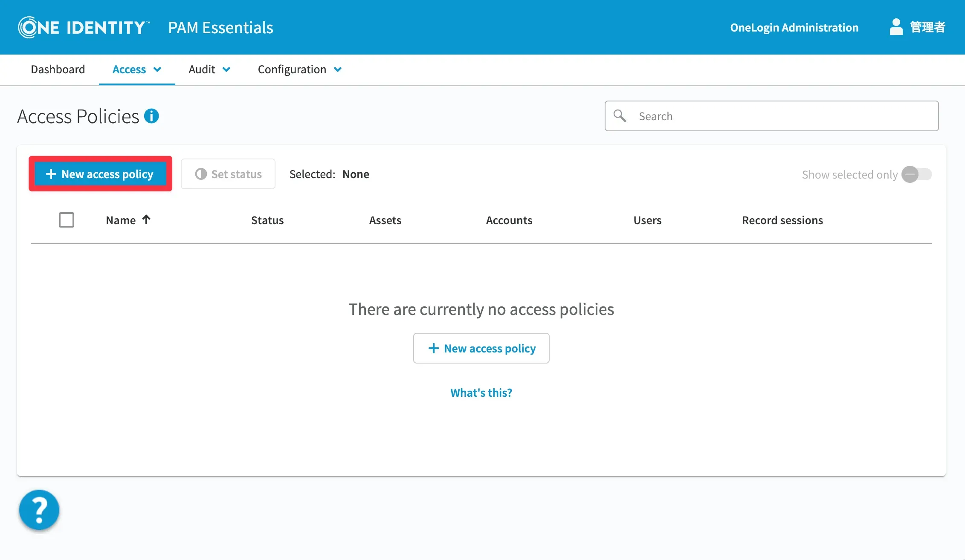Screen dimensions: 965x560
Task: Click the Set status half-circle icon
Action: (201, 174)
